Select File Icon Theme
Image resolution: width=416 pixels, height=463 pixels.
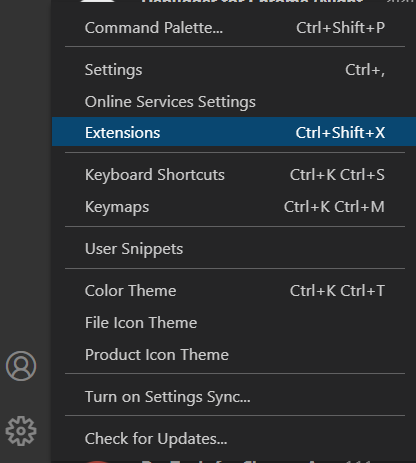coord(235,323)
